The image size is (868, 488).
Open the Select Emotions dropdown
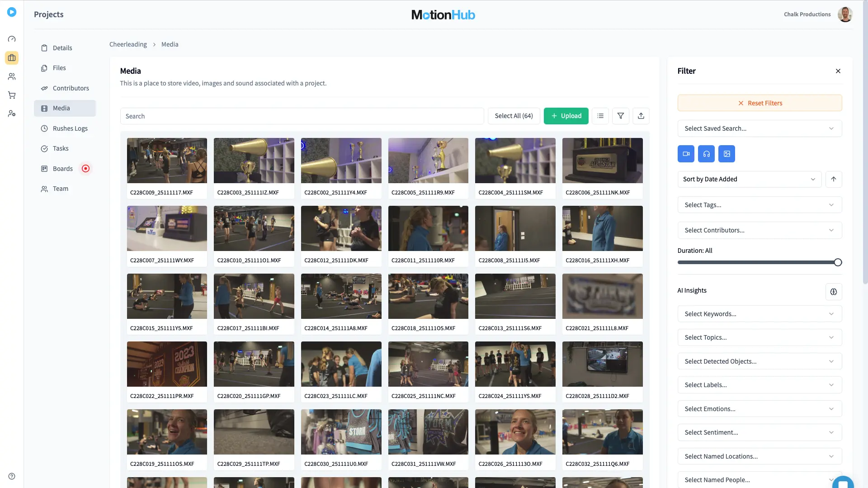[759, 408]
